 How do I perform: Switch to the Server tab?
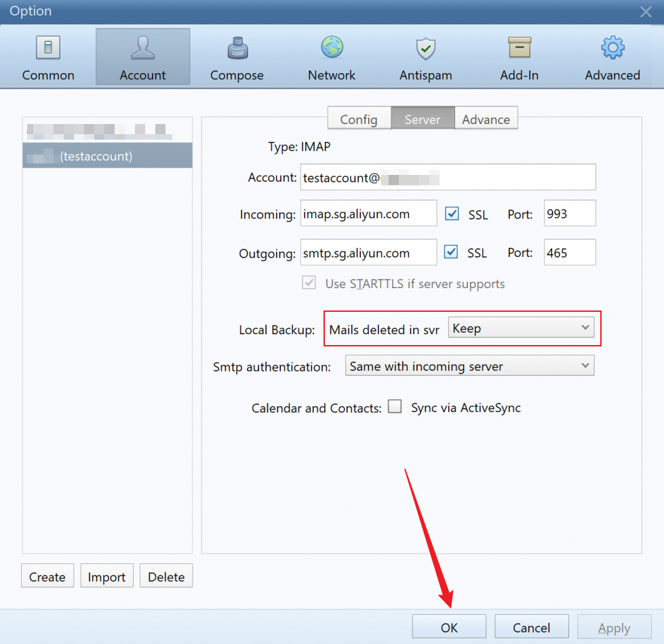coord(423,119)
